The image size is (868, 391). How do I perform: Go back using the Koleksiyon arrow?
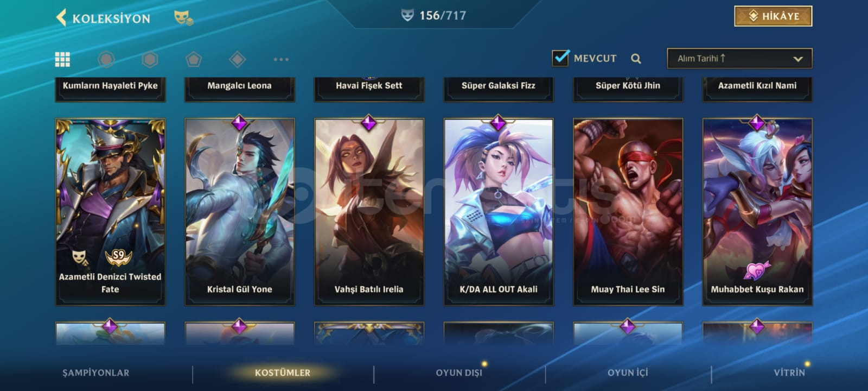tap(62, 18)
